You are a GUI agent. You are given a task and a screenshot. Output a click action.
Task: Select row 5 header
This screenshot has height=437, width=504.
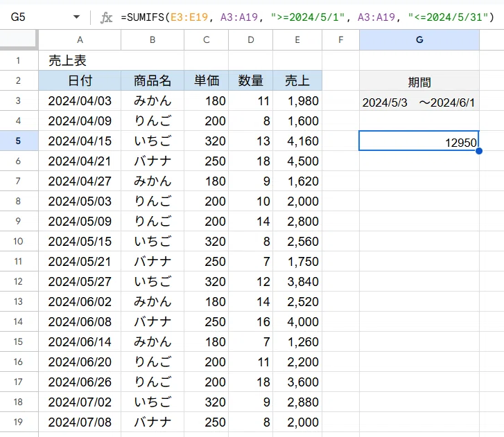[19, 141]
